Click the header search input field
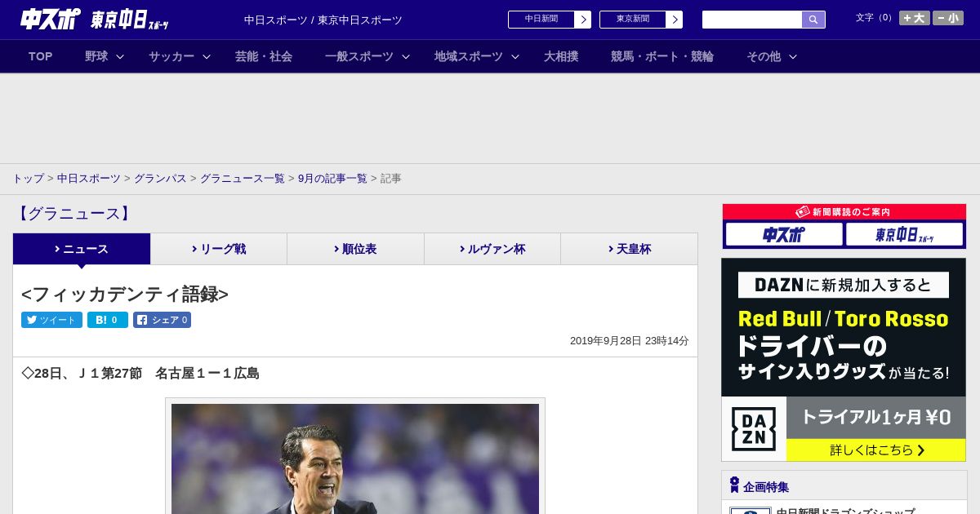 [752, 20]
